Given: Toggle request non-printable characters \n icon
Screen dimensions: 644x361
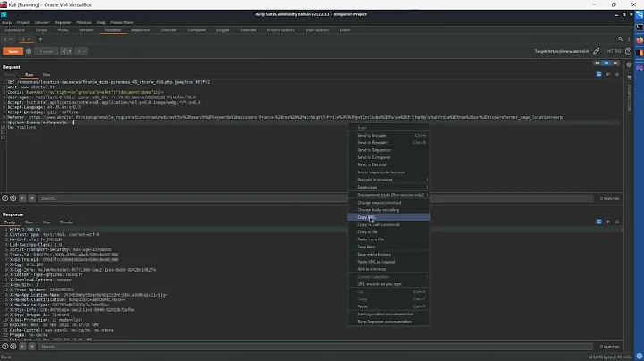Looking at the screenshot, I should click(x=608, y=75).
